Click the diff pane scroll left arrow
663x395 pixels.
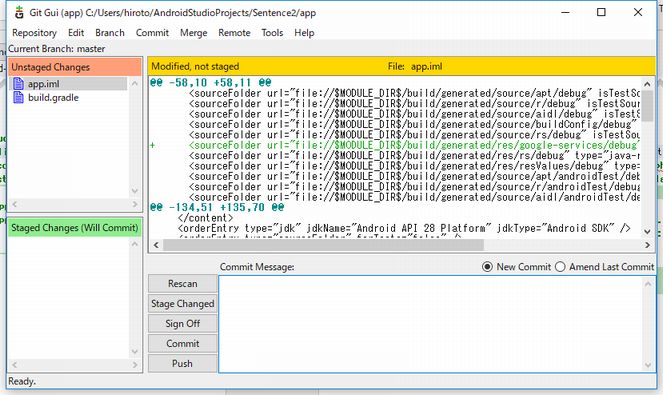click(x=156, y=245)
